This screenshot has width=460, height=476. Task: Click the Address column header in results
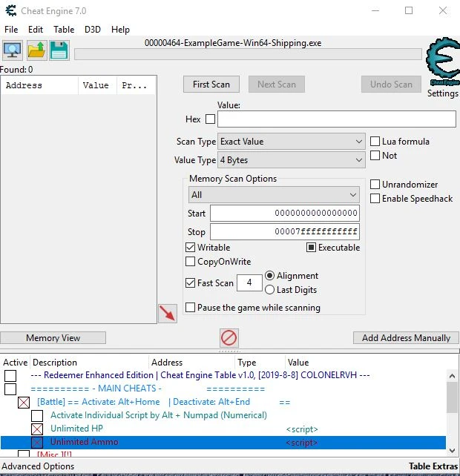(39, 85)
